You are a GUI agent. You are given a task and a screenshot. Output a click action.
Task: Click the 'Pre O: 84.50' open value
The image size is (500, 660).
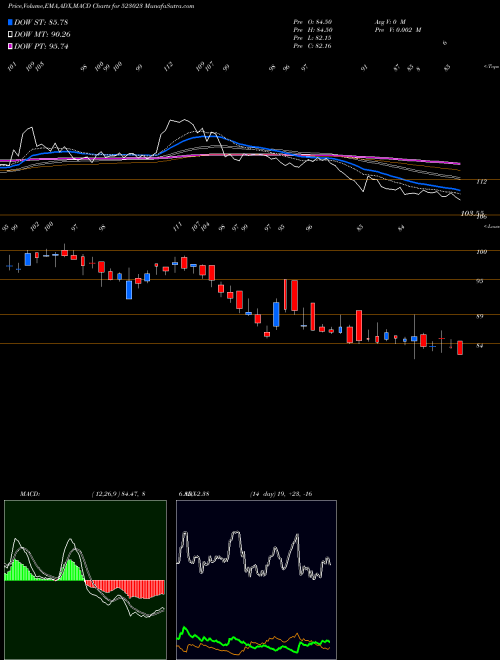pos(313,21)
